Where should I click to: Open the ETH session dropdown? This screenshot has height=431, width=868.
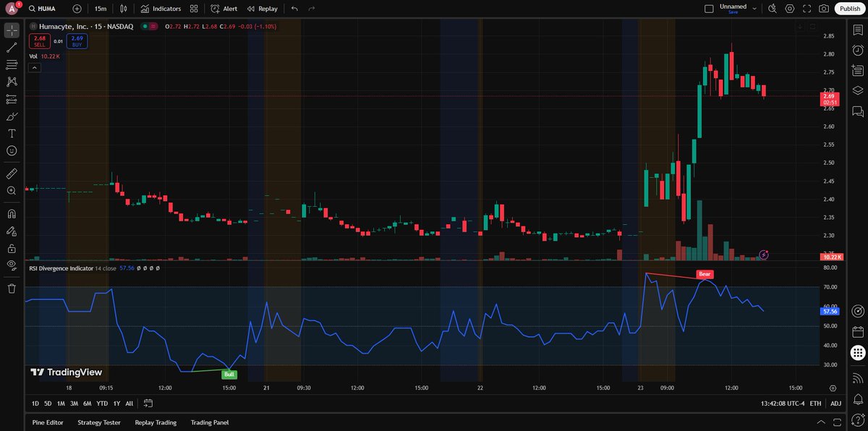pos(816,404)
